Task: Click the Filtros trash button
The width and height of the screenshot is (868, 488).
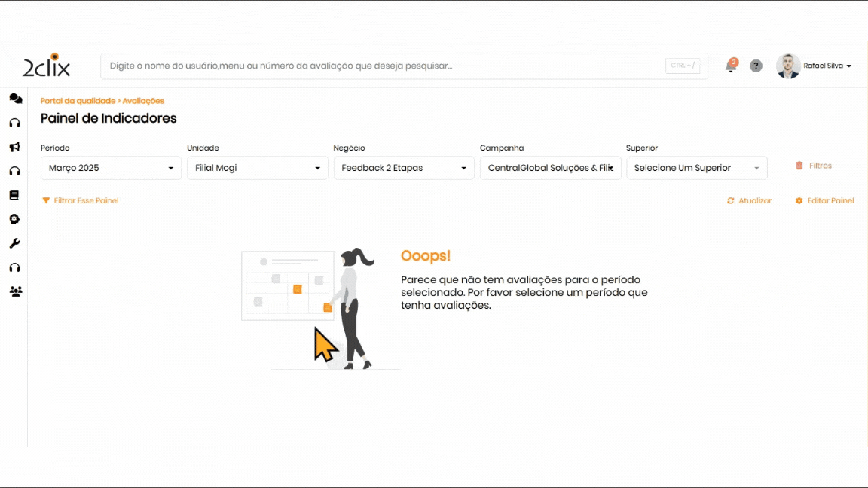Action: click(x=814, y=166)
